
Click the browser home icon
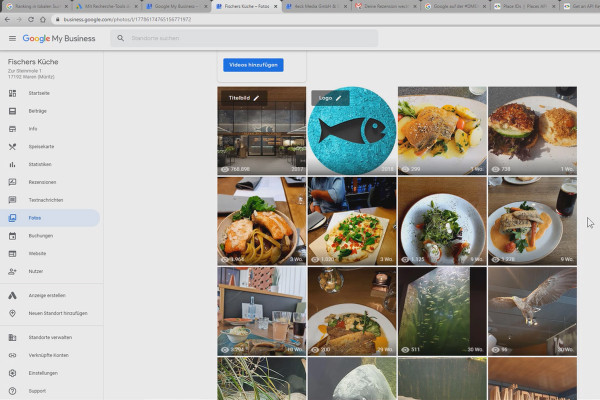[x=43, y=19]
